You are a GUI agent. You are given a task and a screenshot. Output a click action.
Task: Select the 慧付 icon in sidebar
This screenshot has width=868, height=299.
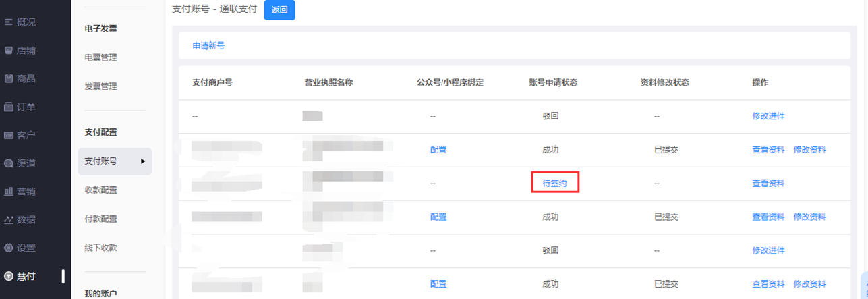pos(9,276)
